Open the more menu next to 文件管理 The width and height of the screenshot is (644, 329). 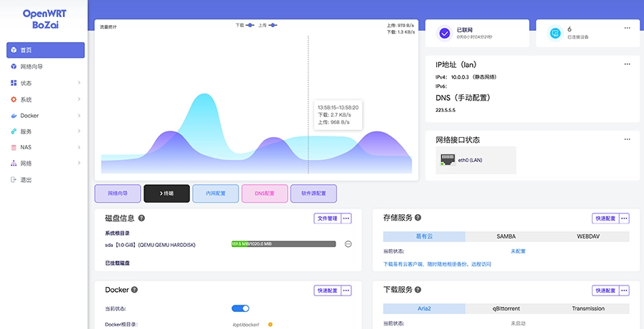click(346, 218)
